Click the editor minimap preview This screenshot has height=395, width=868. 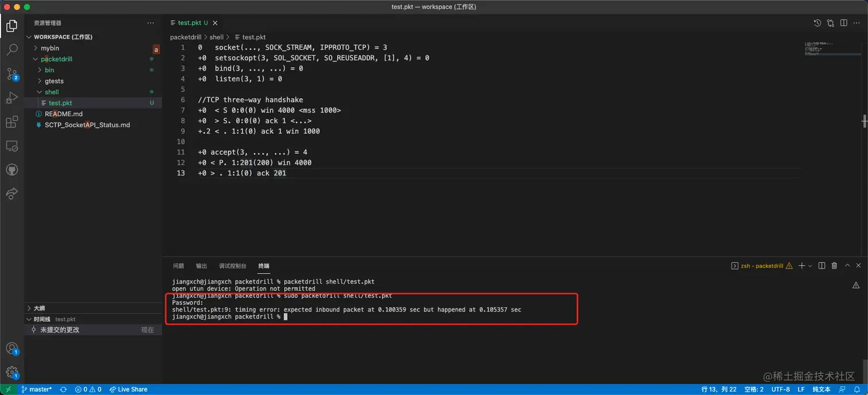pyautogui.click(x=831, y=48)
